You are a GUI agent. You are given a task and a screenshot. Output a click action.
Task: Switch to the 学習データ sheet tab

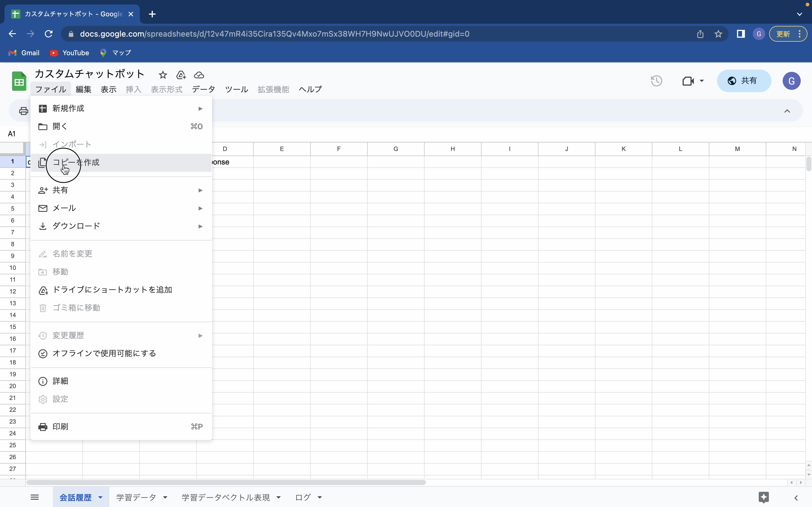(136, 497)
